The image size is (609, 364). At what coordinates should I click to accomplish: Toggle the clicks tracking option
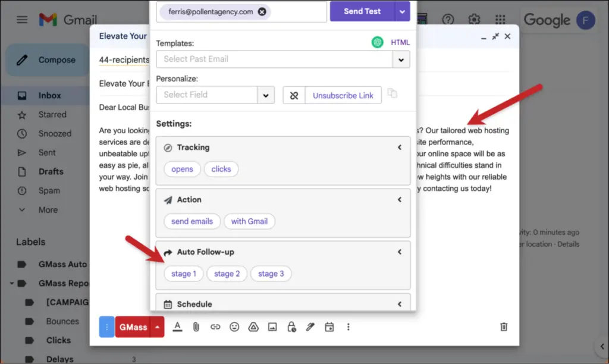click(x=221, y=169)
